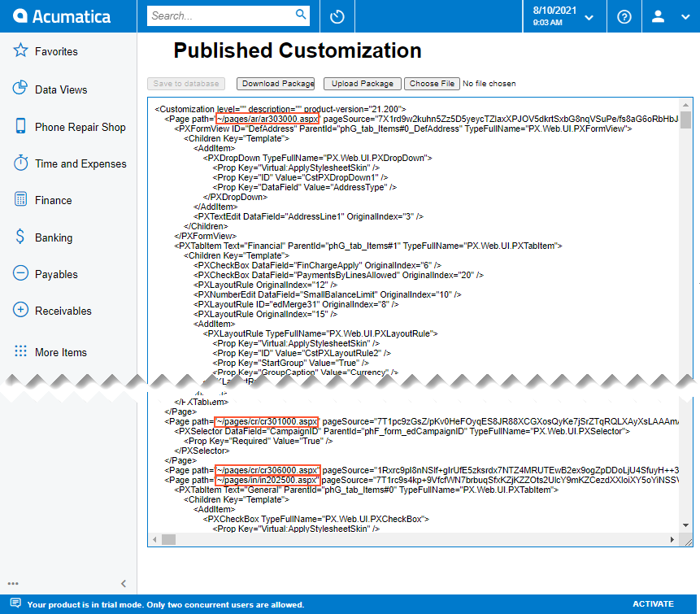Screen dimensions: 700x614
Task: Click the sidebar ellipsis options icon
Action: point(13,584)
